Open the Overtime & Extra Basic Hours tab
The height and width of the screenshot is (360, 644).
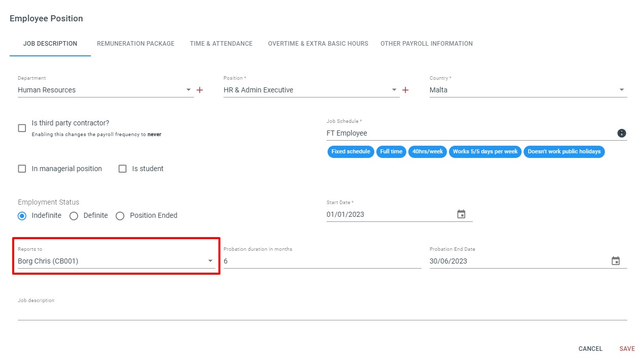point(318,44)
